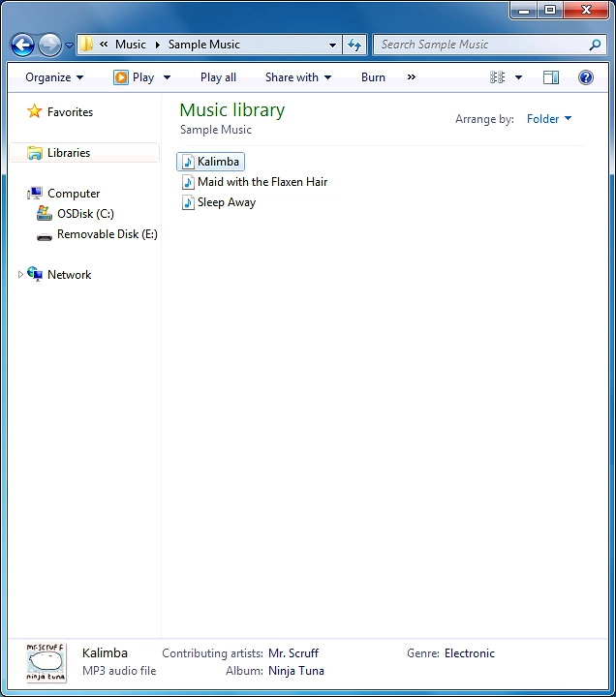Open Removable Disk (E:)
The image size is (616, 697).
click(x=108, y=234)
